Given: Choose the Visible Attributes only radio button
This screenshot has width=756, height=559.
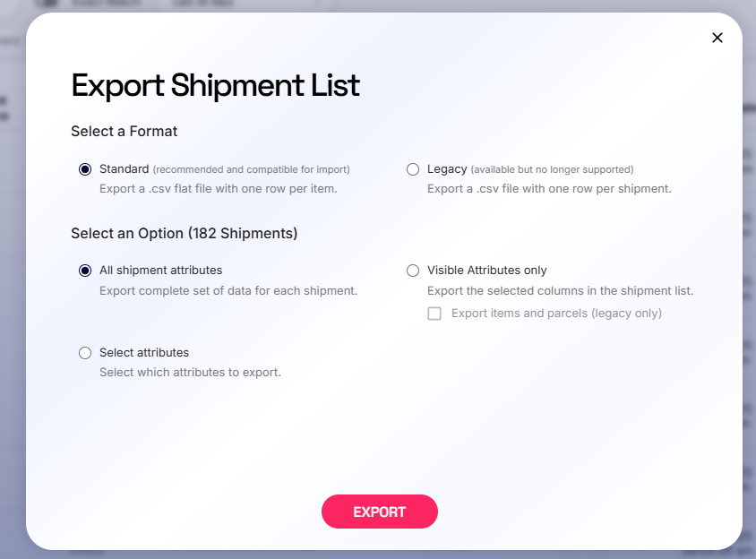Looking at the screenshot, I should (x=413, y=271).
